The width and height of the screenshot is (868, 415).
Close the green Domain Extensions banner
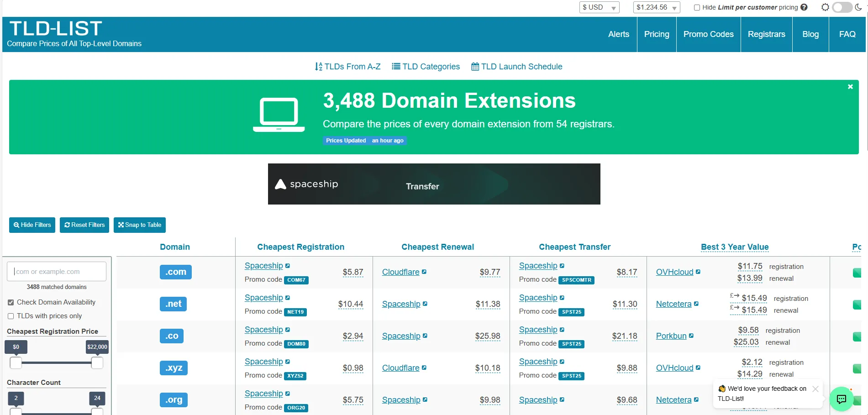click(850, 87)
